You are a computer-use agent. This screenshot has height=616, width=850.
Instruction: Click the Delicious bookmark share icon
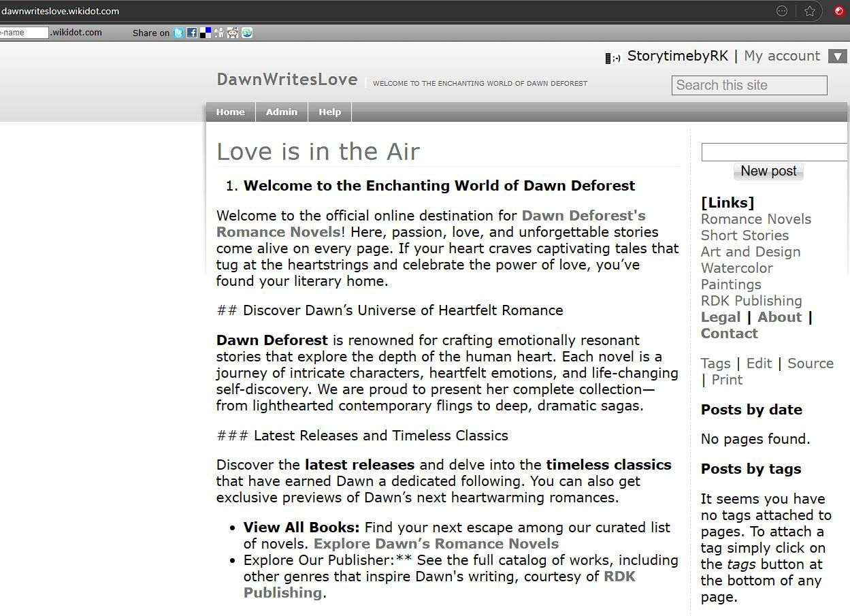click(x=206, y=33)
